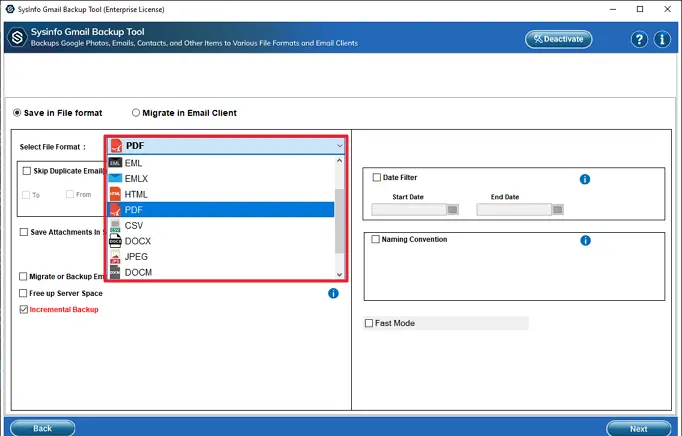
Task: Choose EML from the format list
Action: coord(221,163)
